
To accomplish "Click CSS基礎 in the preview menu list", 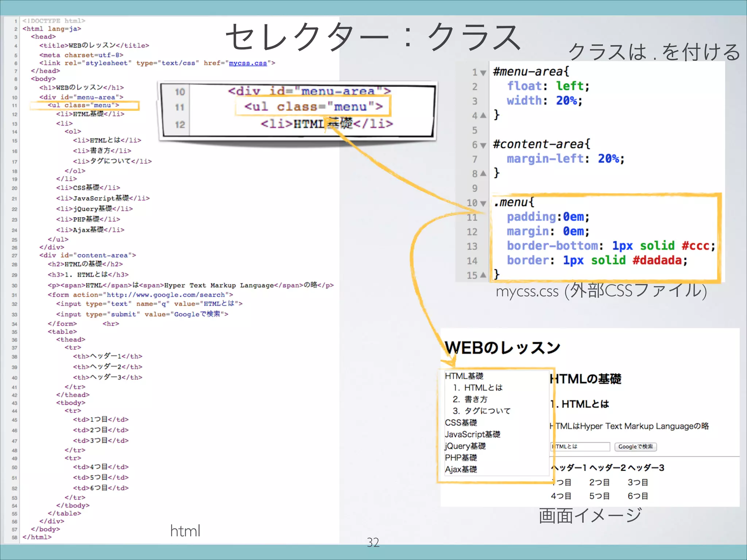I will tap(461, 423).
